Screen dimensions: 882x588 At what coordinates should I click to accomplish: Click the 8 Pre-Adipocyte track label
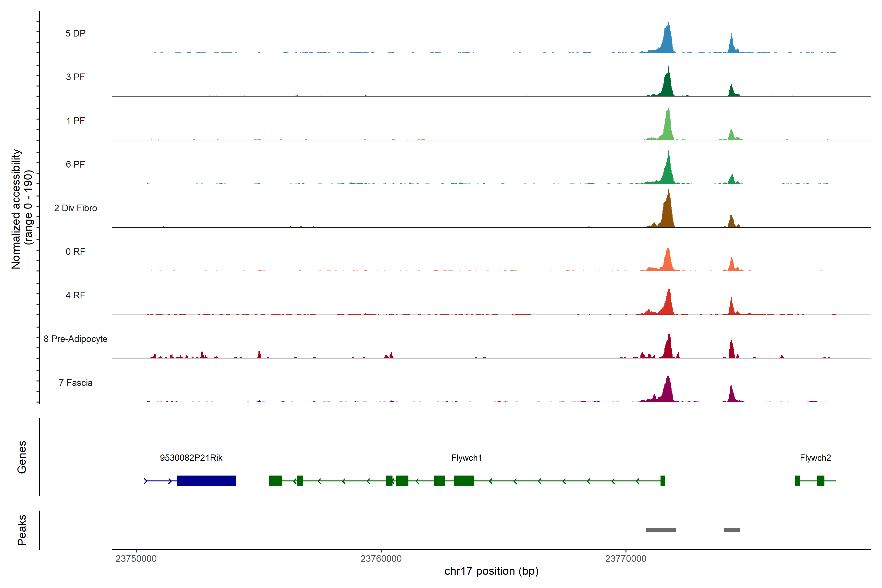(75, 339)
